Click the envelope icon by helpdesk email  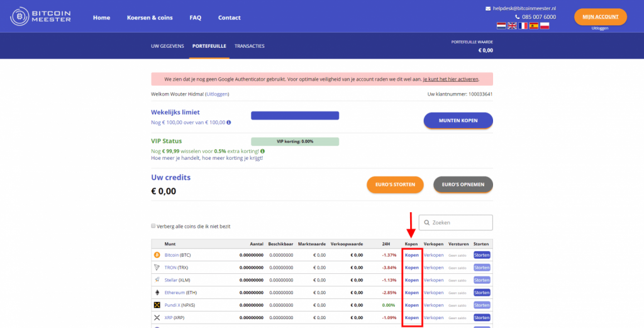point(488,9)
